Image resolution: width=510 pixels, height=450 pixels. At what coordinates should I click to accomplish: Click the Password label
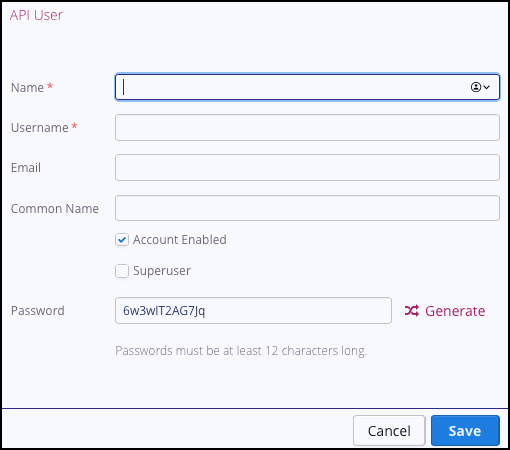(38, 311)
